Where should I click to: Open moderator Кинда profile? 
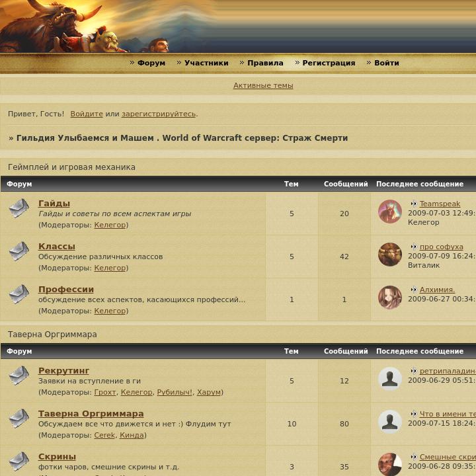(132, 435)
